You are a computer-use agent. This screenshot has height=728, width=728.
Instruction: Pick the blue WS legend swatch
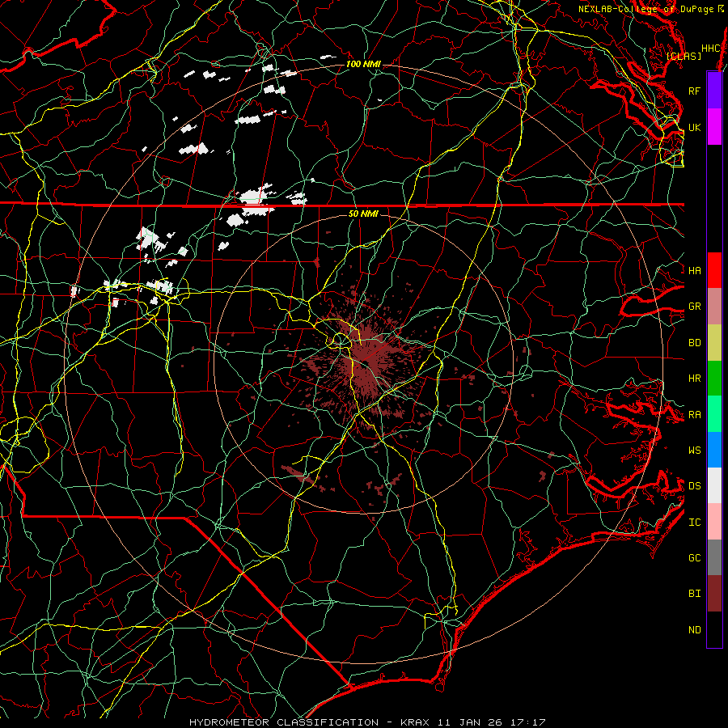(714, 450)
